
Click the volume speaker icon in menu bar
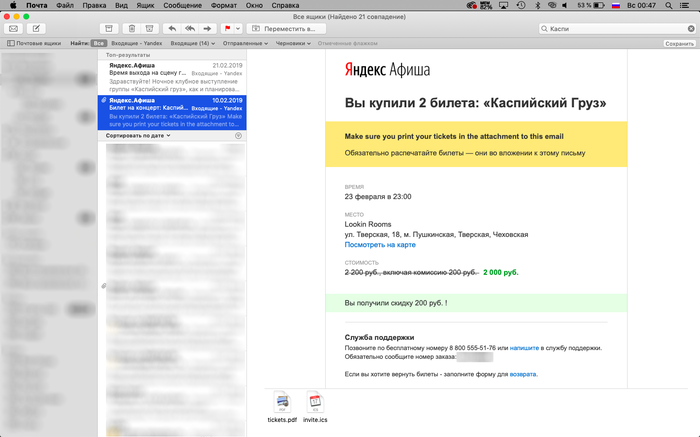pos(565,5)
